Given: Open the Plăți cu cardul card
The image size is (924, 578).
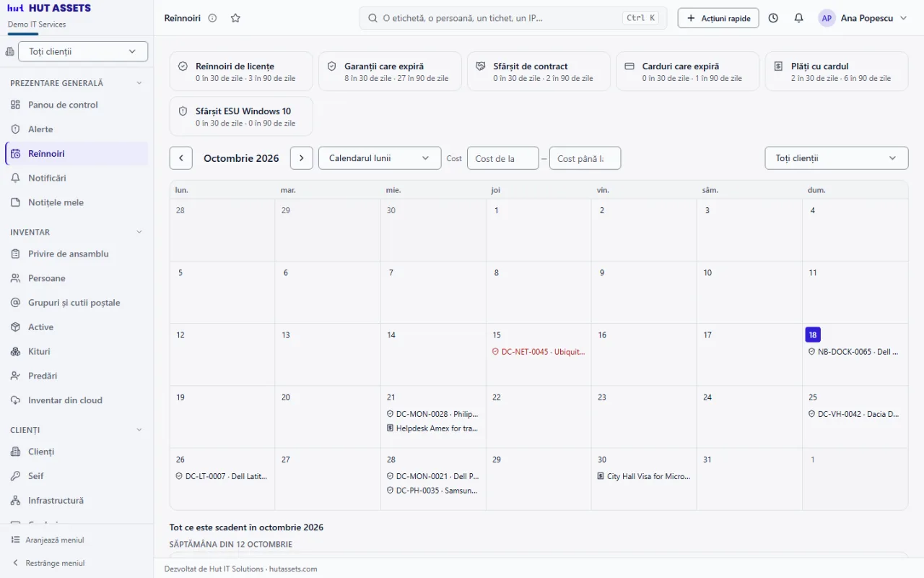Looking at the screenshot, I should (x=837, y=72).
